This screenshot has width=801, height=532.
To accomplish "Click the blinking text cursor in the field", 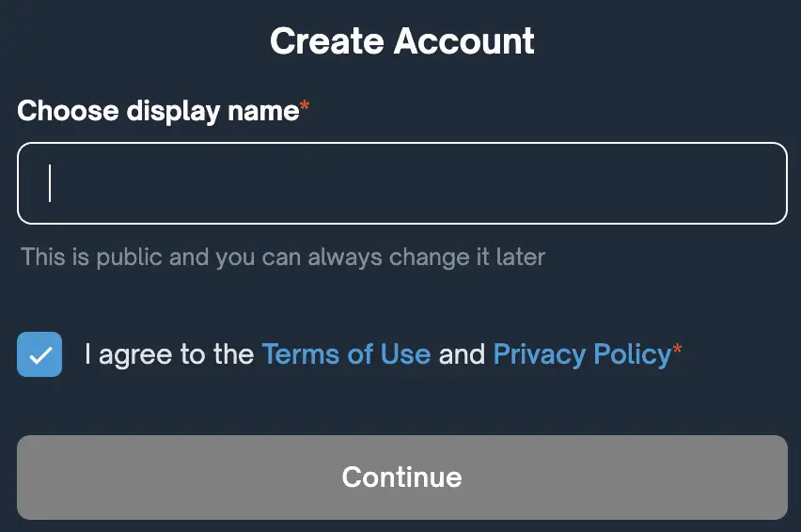I will [50, 183].
